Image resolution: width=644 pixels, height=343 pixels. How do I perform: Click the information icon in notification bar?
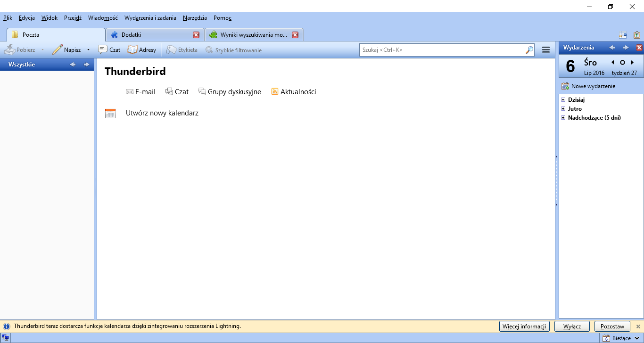(x=7, y=326)
